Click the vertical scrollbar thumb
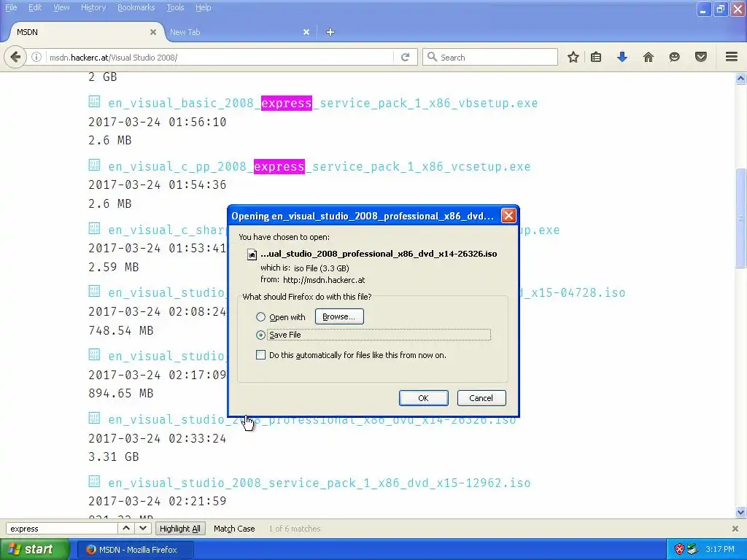This screenshot has width=747, height=560. tap(741, 218)
